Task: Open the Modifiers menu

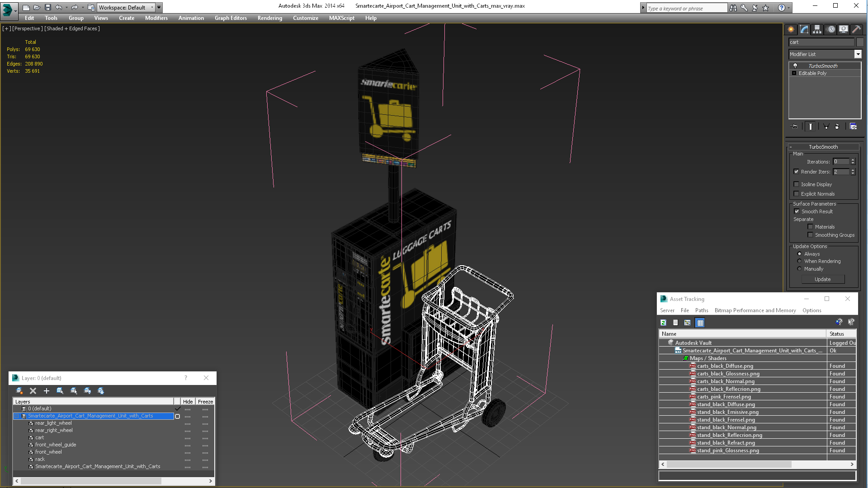Action: coord(156,18)
